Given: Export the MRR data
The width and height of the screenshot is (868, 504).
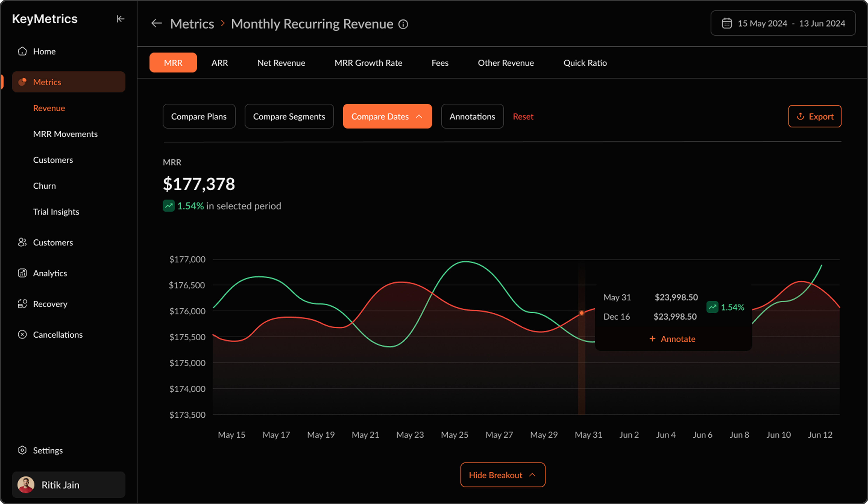Looking at the screenshot, I should (x=815, y=116).
